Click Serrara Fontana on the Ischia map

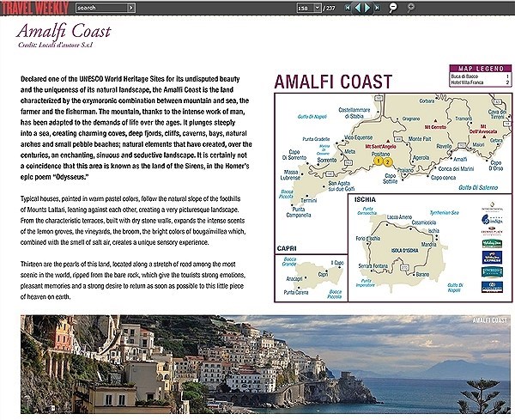click(x=373, y=266)
